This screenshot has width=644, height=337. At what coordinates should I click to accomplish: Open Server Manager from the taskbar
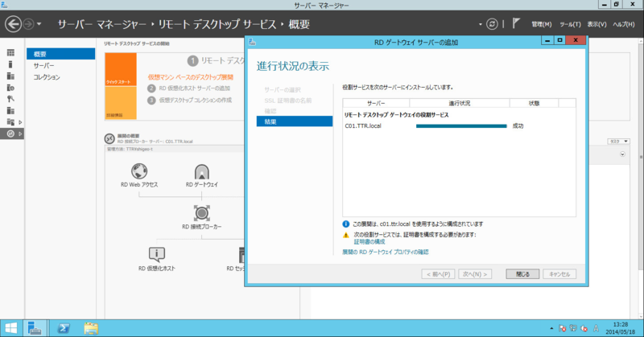[35, 328]
